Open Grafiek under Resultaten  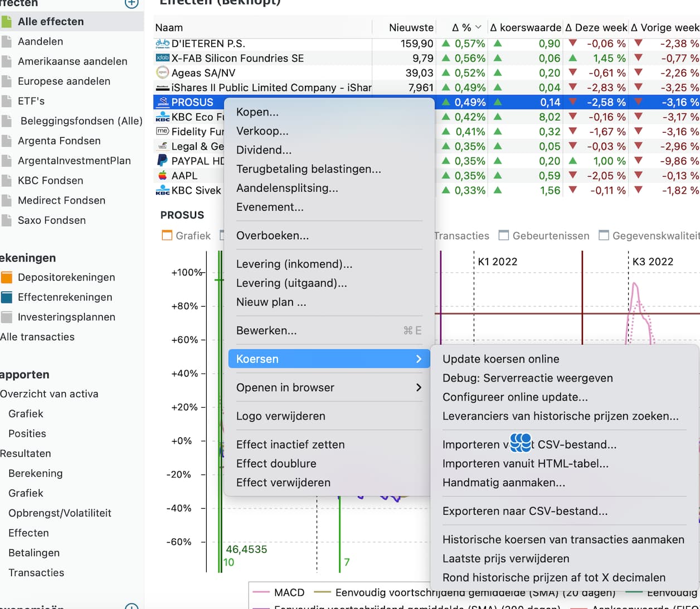click(26, 493)
